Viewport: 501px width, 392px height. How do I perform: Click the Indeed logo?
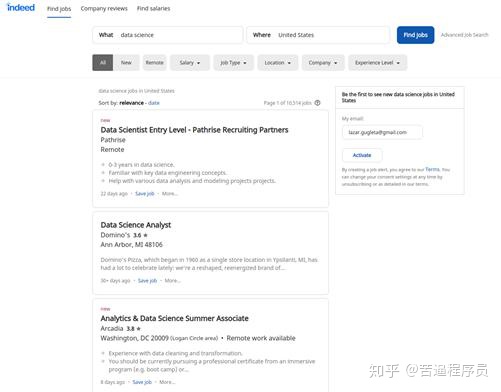pos(21,7)
